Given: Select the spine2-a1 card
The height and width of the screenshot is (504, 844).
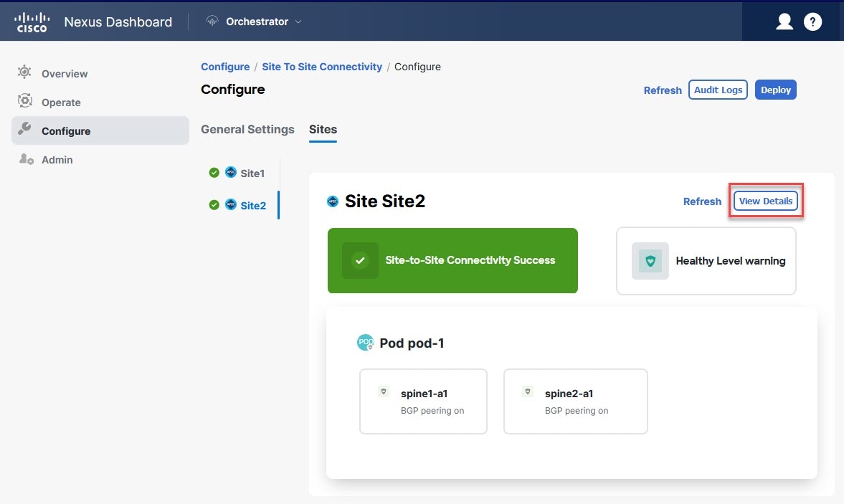Looking at the screenshot, I should (575, 401).
